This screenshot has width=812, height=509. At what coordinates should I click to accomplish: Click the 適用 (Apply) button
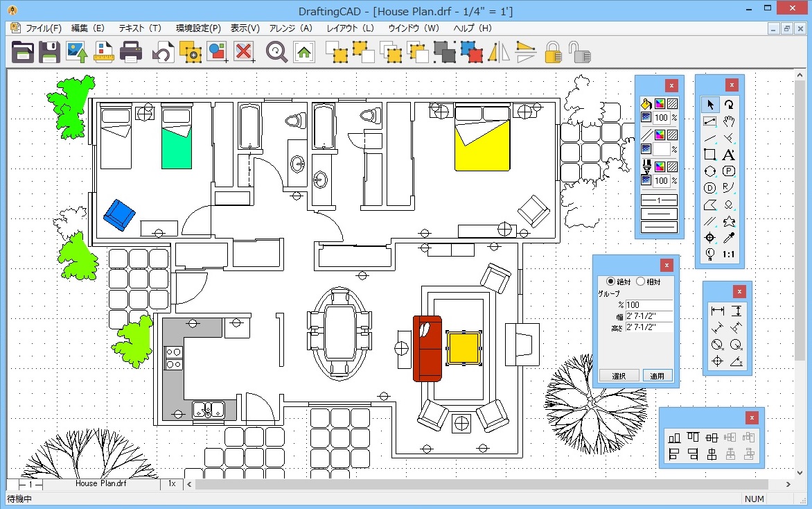657,376
